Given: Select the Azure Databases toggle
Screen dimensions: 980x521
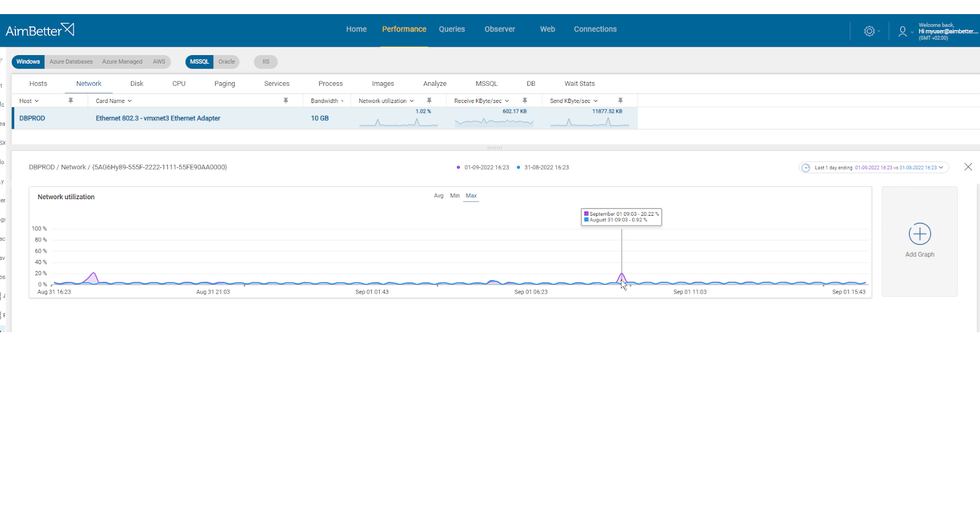Looking at the screenshot, I should 71,62.
